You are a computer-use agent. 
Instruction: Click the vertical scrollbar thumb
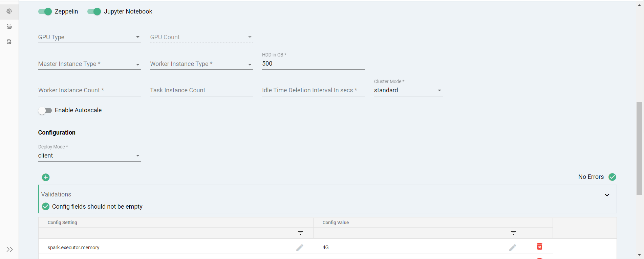pos(639,148)
